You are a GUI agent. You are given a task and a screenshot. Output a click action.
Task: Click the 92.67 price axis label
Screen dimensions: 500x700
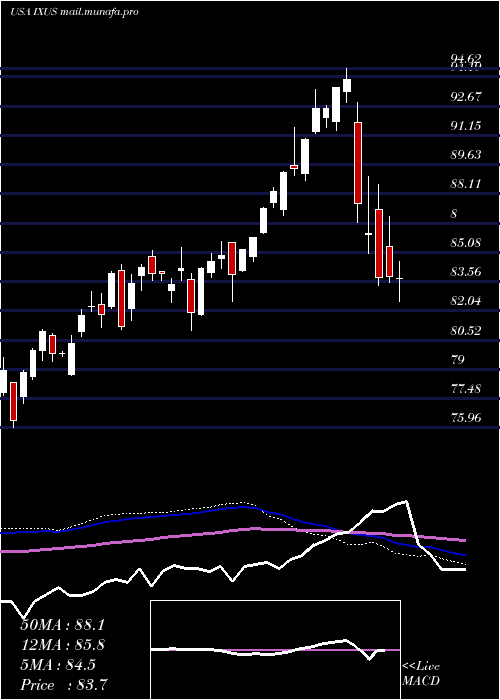click(466, 96)
